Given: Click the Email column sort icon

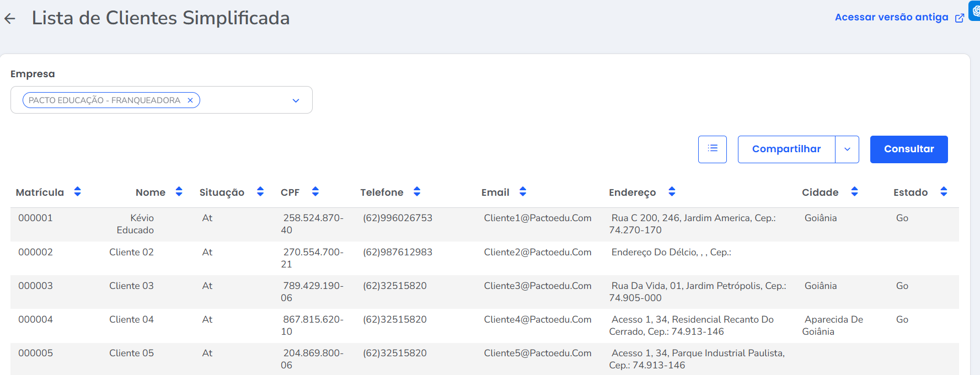Looking at the screenshot, I should tap(523, 192).
